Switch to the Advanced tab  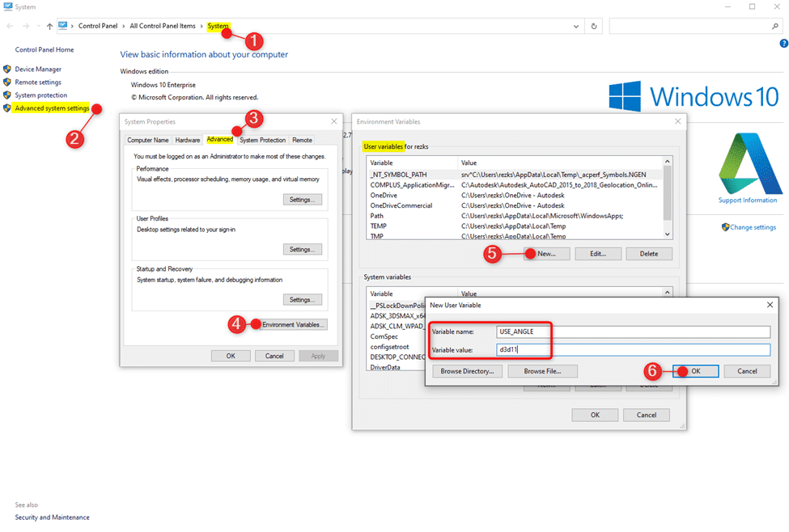(220, 139)
